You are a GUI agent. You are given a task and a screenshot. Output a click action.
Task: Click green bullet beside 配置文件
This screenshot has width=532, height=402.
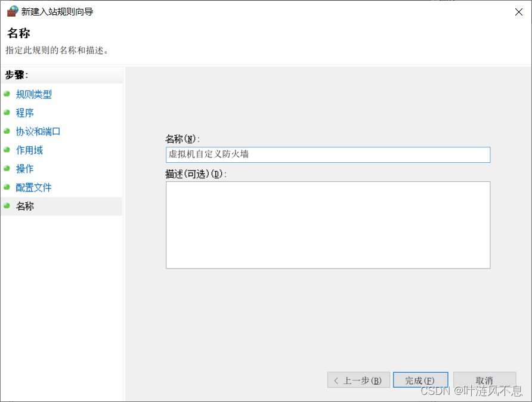[7, 187]
